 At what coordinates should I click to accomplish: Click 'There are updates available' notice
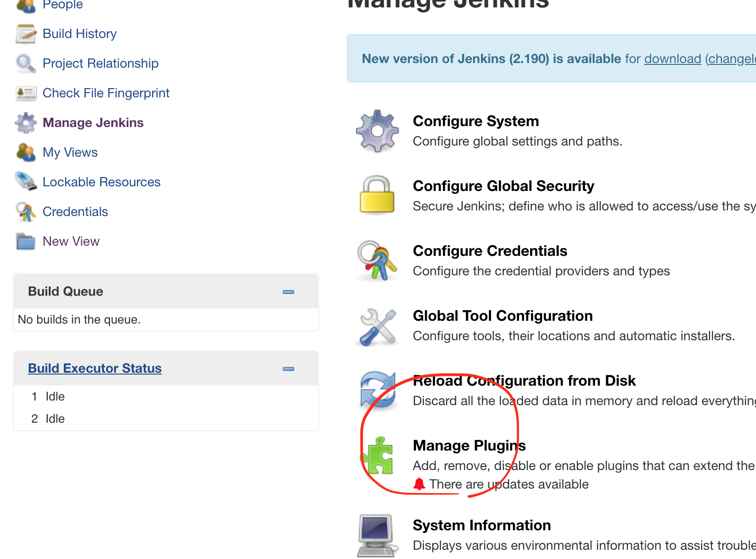tap(509, 484)
